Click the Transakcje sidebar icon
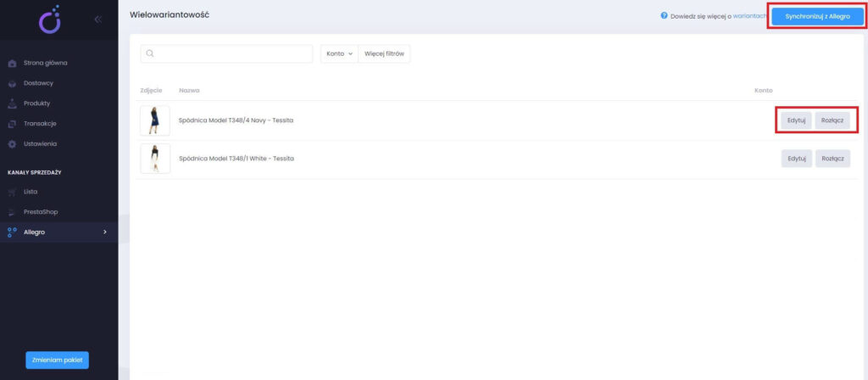Viewport: 868px width, 380px height. coord(12,124)
